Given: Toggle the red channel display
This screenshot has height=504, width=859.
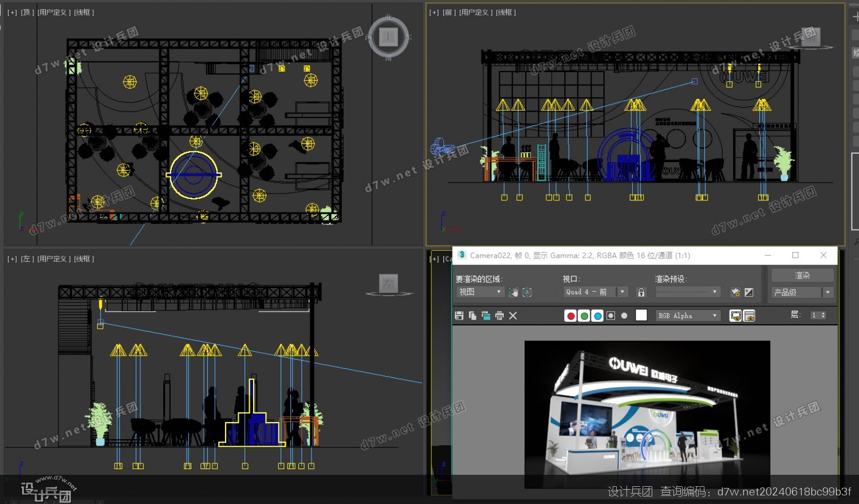Looking at the screenshot, I should [570, 316].
